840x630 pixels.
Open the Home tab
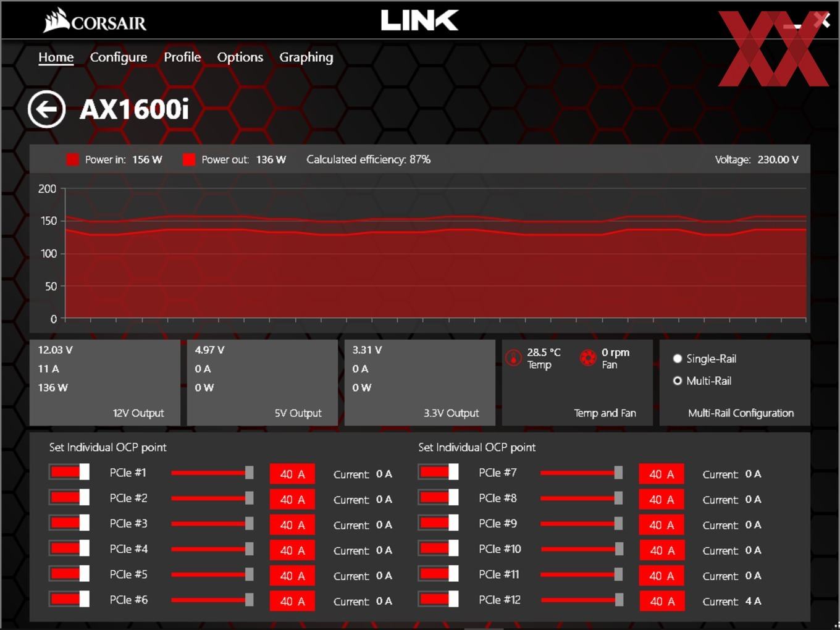[x=56, y=57]
